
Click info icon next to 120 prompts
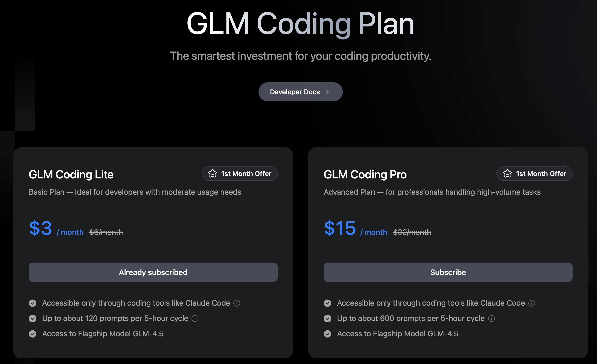click(195, 319)
